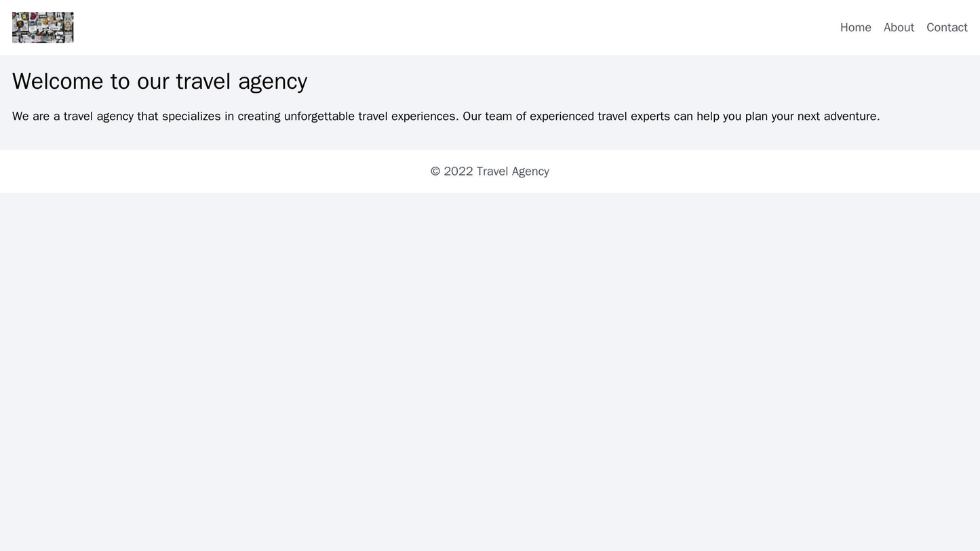Click the "Welcome to our travel agency" heading
980x551 pixels.
(x=159, y=81)
